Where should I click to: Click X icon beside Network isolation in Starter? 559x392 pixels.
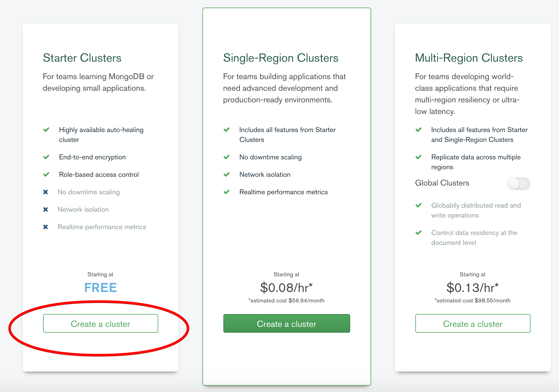tap(46, 209)
